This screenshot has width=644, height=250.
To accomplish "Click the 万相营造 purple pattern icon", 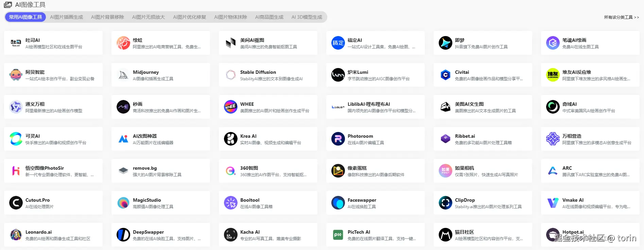I will point(553,139).
